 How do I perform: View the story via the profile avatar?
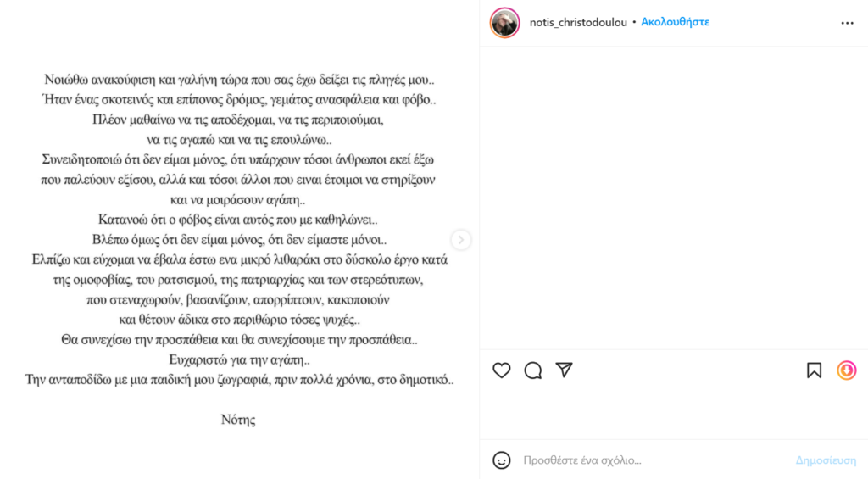click(x=505, y=23)
